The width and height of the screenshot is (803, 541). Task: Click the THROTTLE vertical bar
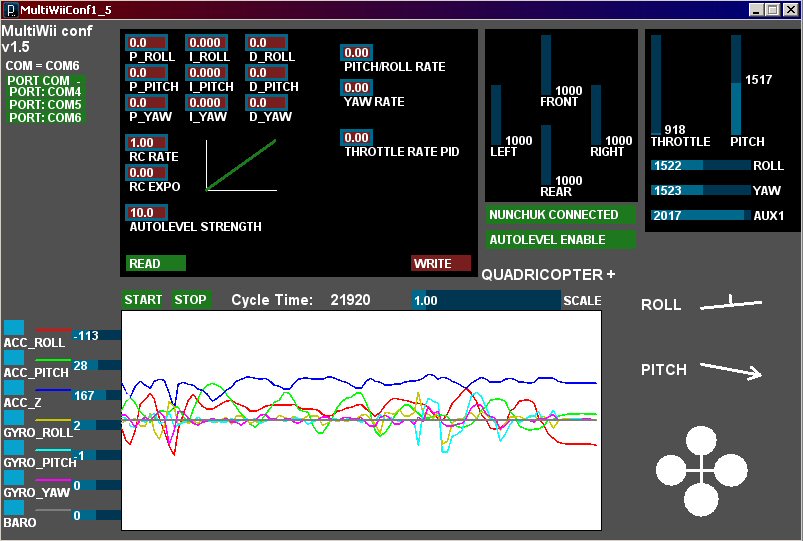656,85
